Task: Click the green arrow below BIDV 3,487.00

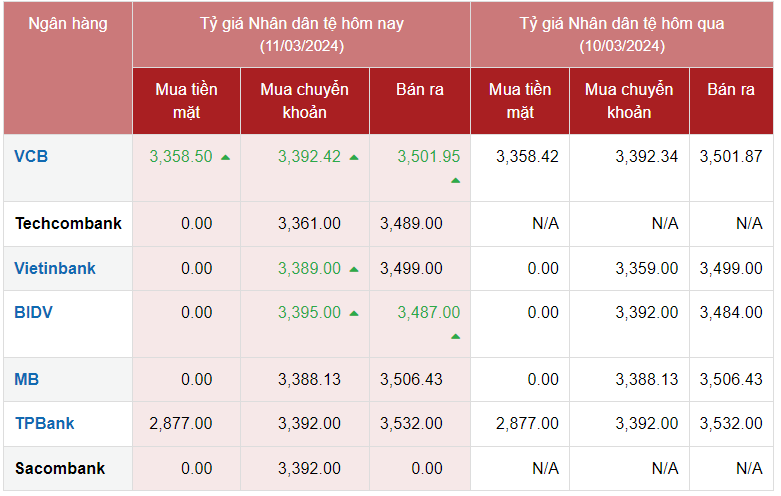Action: [455, 337]
